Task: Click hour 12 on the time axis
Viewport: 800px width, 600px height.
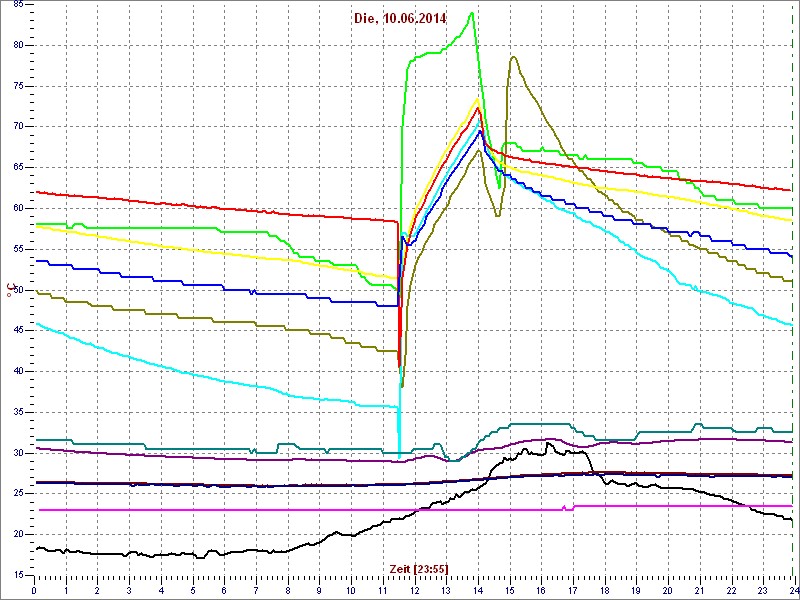Action: (414, 590)
